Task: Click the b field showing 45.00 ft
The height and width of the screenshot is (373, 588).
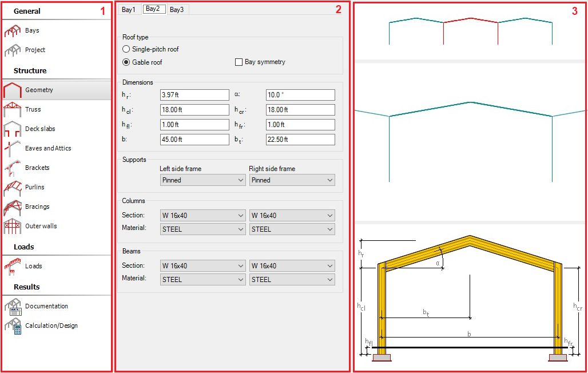Action: pos(194,139)
